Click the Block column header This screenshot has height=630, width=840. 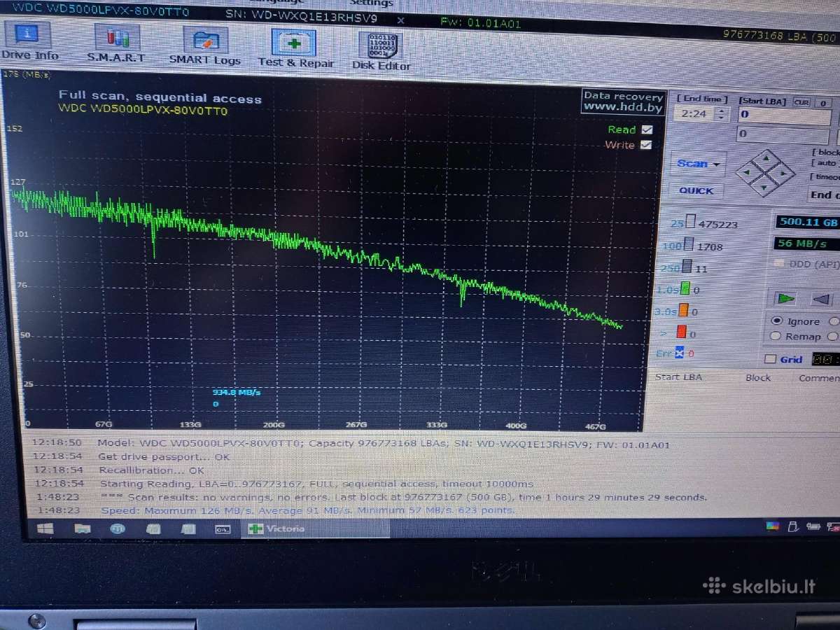coord(757,377)
